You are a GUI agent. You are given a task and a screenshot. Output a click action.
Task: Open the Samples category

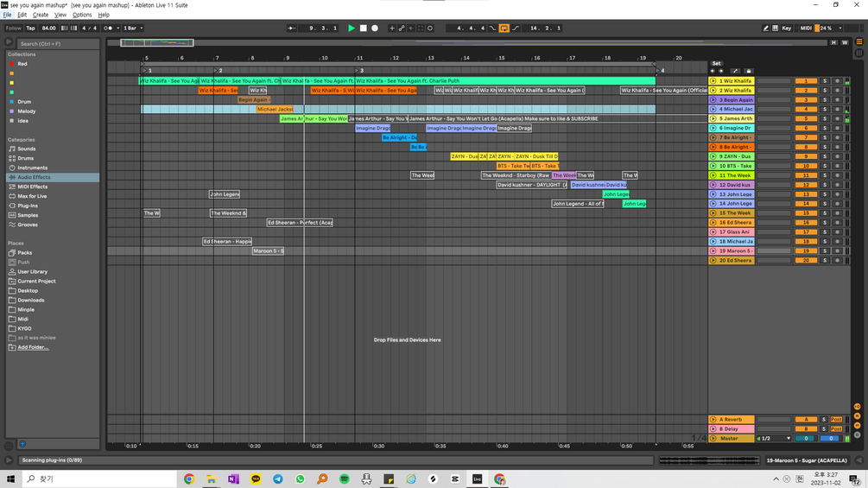pyautogui.click(x=28, y=215)
